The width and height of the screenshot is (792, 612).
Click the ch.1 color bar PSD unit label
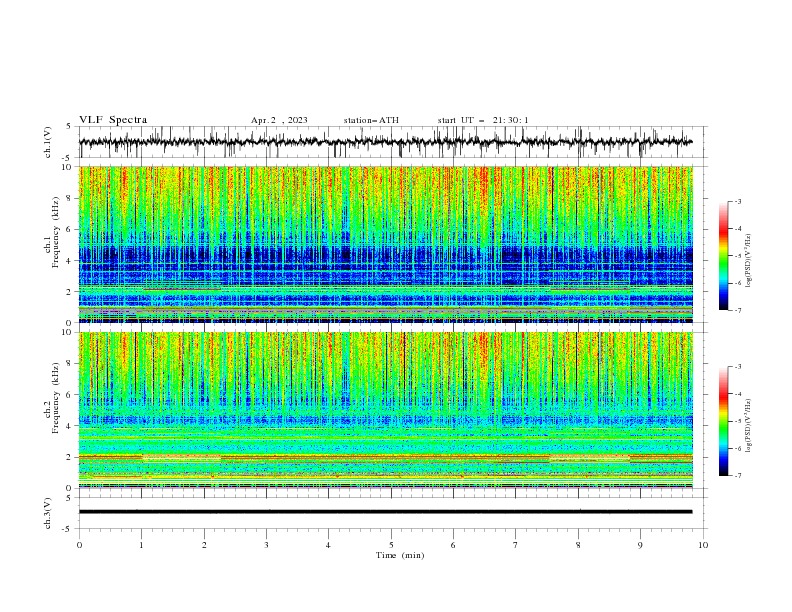(x=749, y=260)
